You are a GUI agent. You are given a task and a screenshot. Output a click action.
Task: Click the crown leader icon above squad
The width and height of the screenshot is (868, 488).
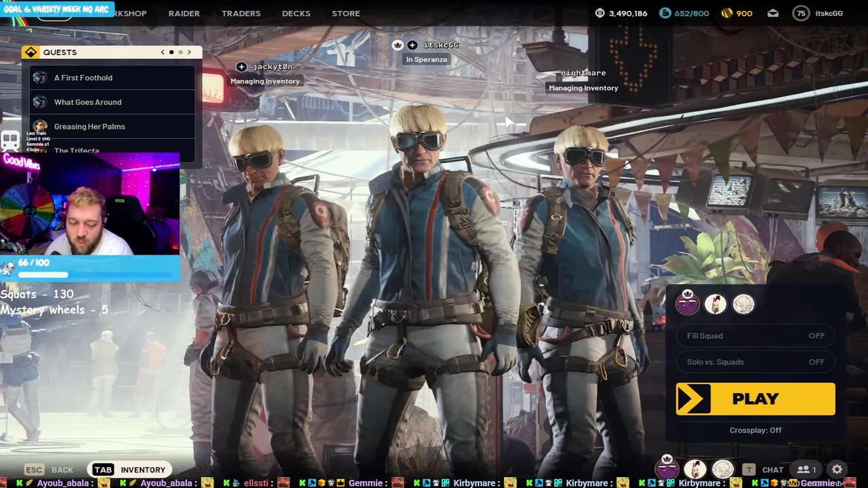pos(398,45)
